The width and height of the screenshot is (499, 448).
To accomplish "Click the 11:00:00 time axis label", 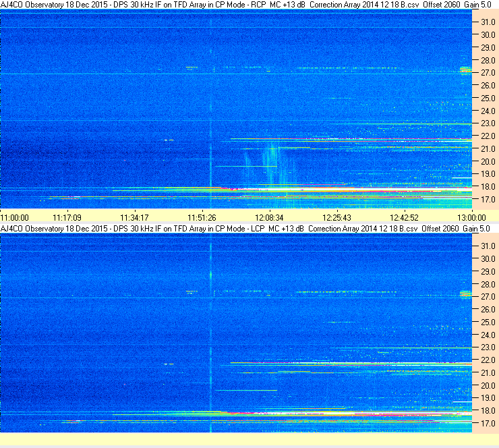I will [14, 218].
